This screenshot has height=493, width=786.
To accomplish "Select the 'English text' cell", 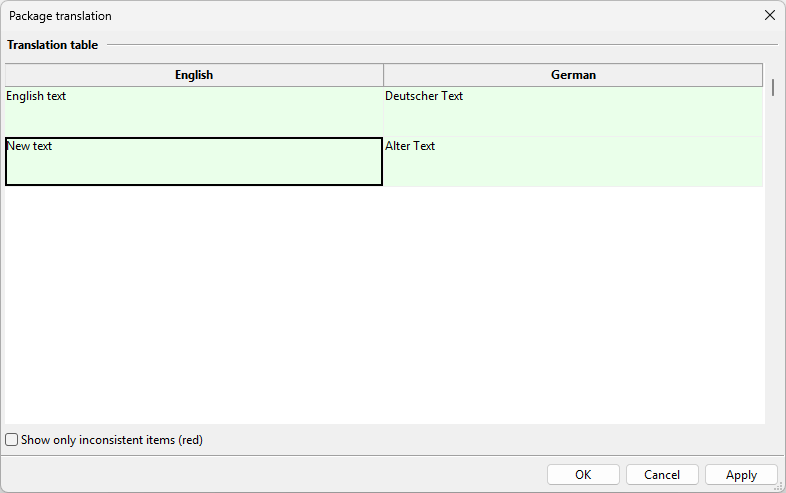I will (194, 112).
